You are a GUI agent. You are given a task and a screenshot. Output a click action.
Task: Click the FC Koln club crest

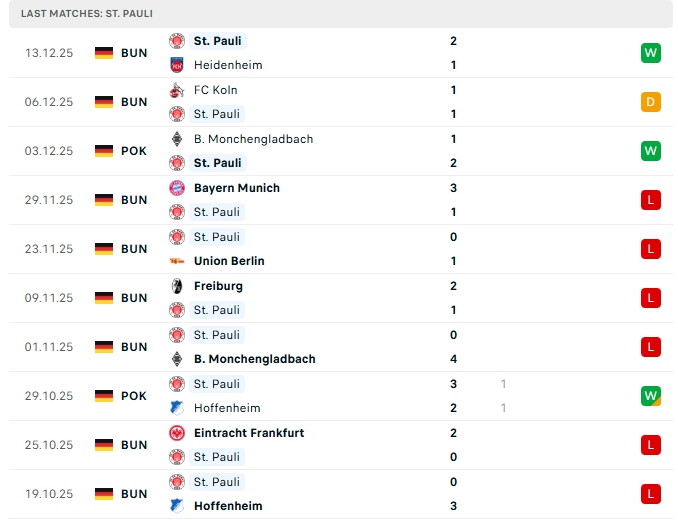click(177, 90)
